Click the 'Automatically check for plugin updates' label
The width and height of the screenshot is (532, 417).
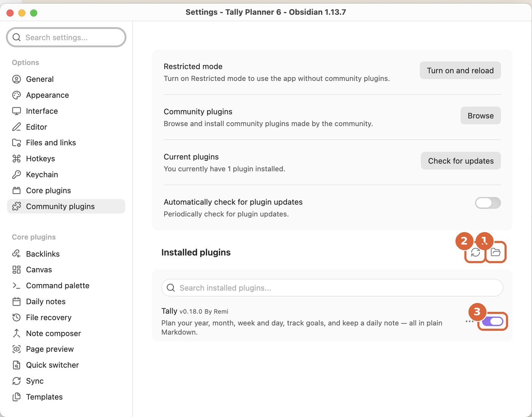[x=233, y=202]
